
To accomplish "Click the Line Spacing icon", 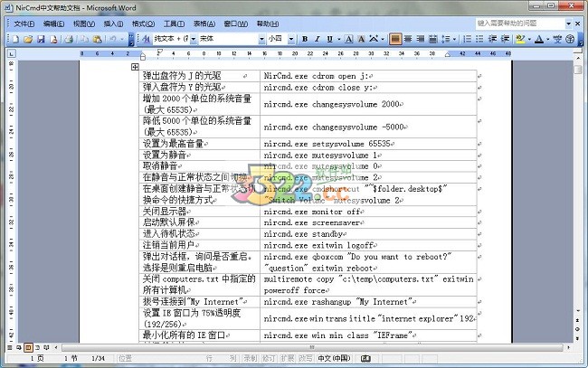I will click(x=445, y=39).
